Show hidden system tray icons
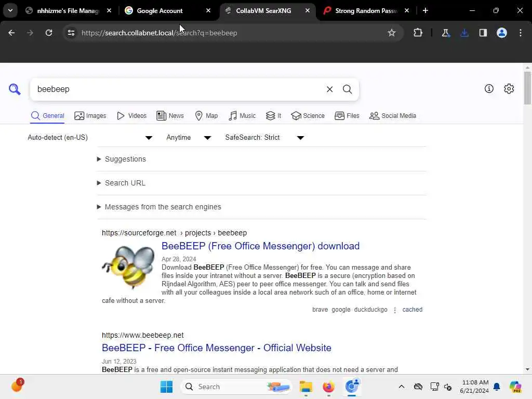This screenshot has height=399, width=532. click(x=402, y=387)
